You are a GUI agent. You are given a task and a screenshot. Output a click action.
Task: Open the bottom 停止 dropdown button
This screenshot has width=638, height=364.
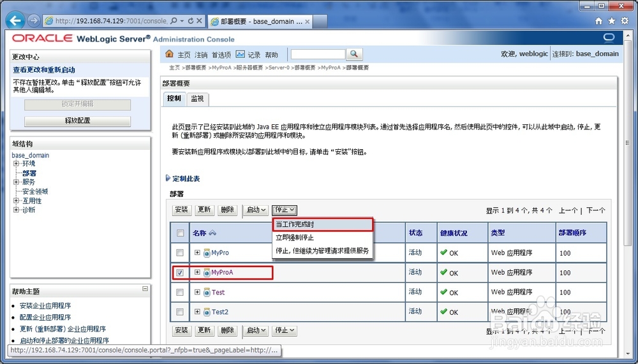pos(284,330)
